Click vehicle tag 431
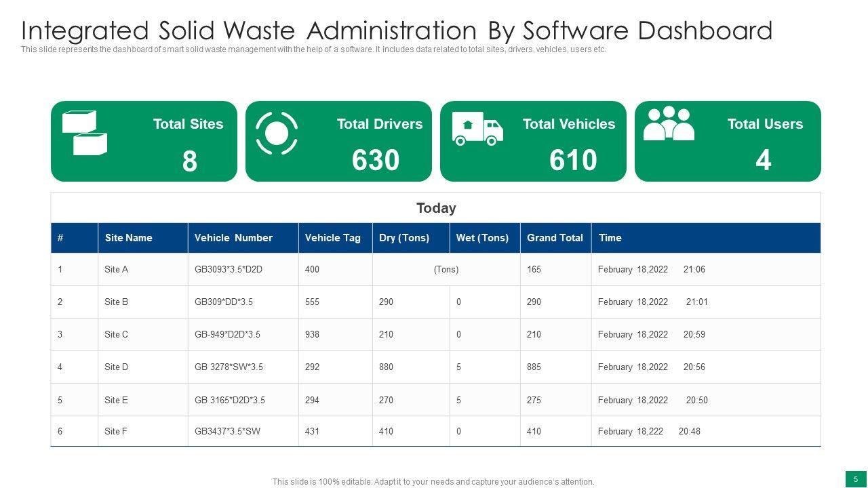 [312, 432]
